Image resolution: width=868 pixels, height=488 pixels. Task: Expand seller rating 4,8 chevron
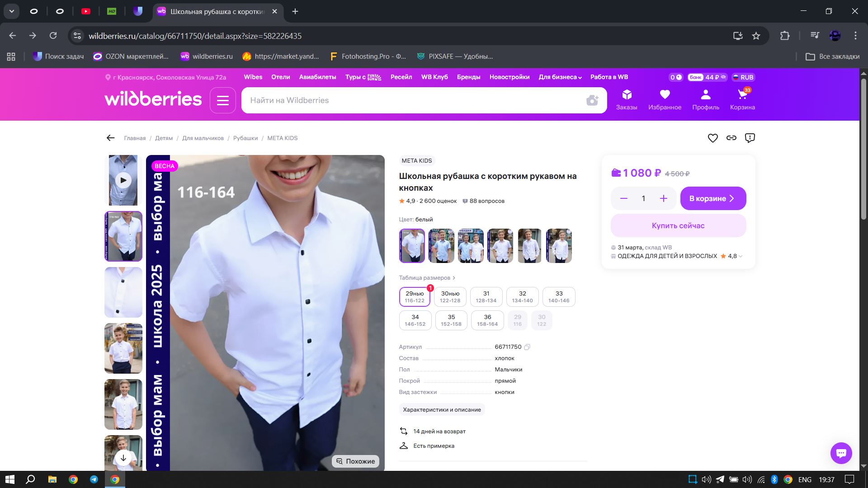tap(741, 256)
